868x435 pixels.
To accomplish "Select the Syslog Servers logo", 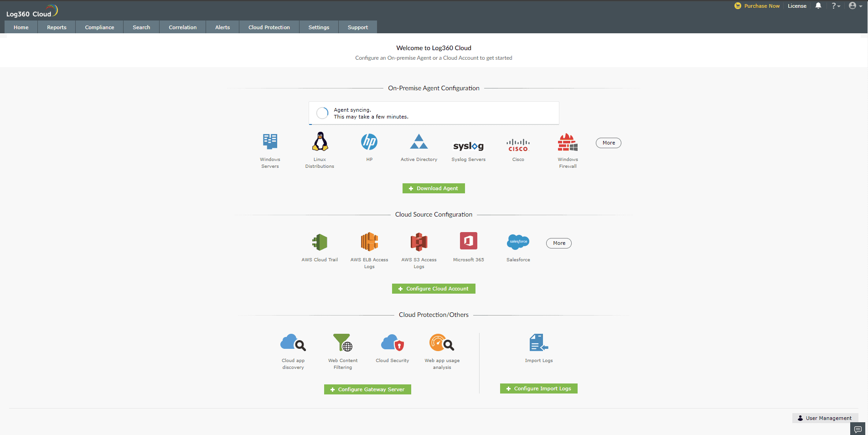I will click(469, 146).
